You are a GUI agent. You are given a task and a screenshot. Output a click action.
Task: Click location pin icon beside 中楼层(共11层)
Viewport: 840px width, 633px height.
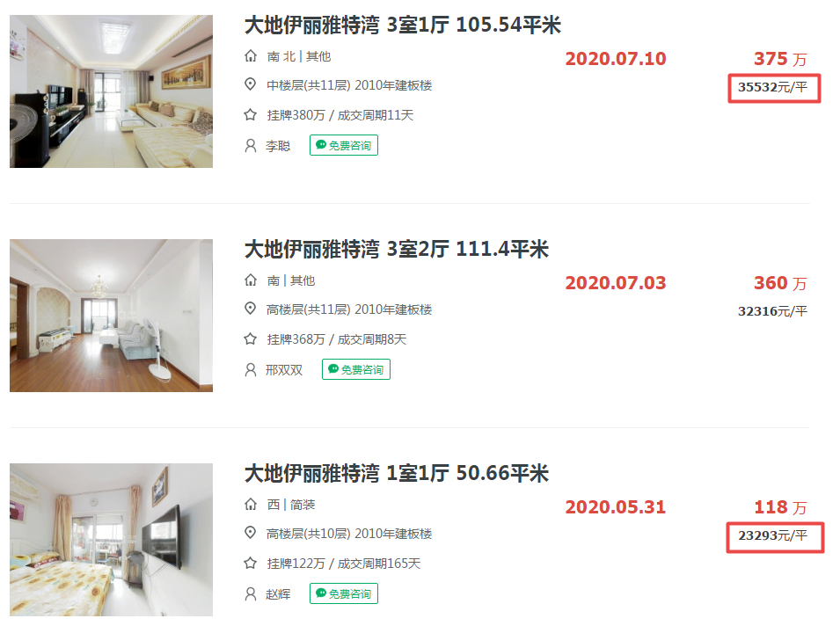tap(250, 84)
